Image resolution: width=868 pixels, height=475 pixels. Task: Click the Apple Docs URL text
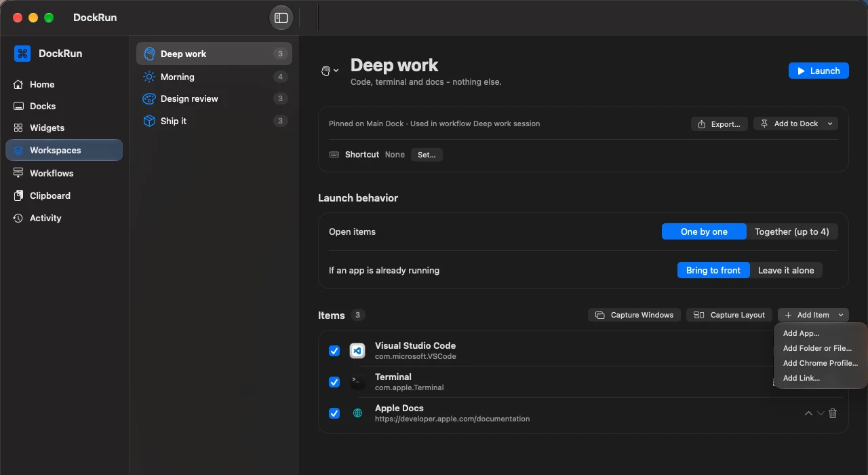[x=452, y=419]
